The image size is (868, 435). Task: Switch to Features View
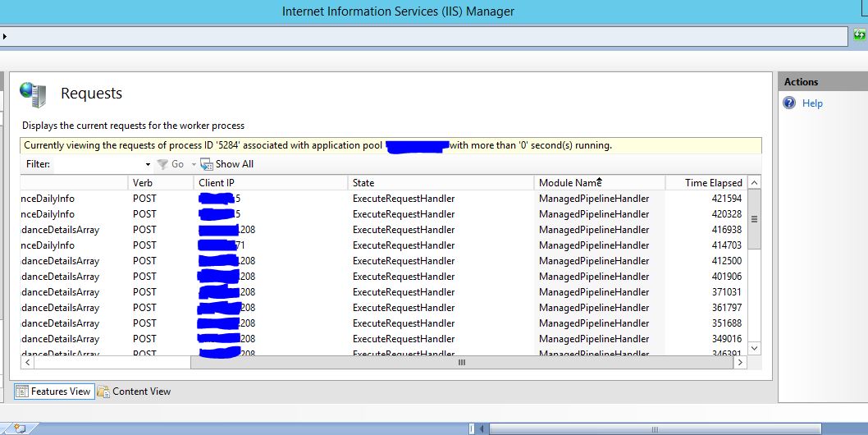point(60,391)
